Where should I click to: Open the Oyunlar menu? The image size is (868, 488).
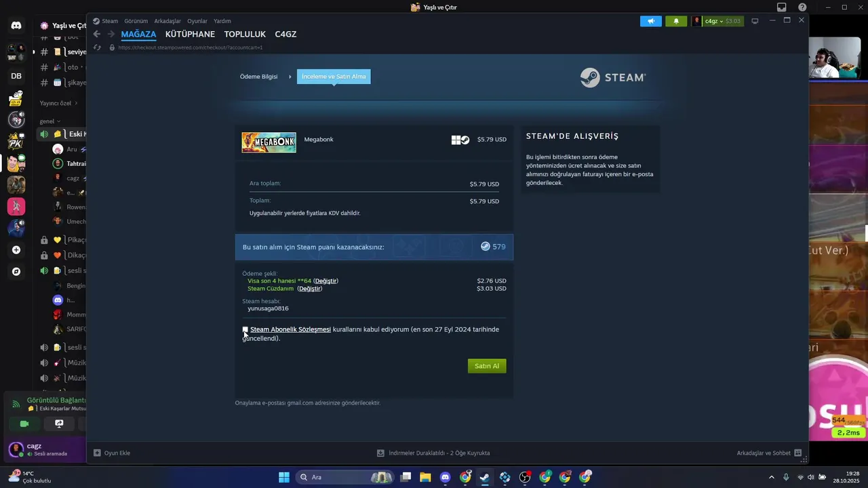197,21
